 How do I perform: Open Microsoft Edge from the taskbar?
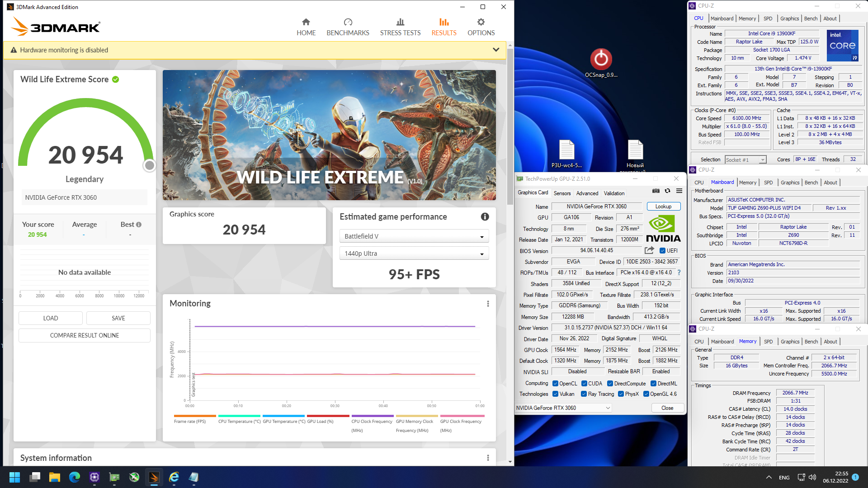pos(75,477)
